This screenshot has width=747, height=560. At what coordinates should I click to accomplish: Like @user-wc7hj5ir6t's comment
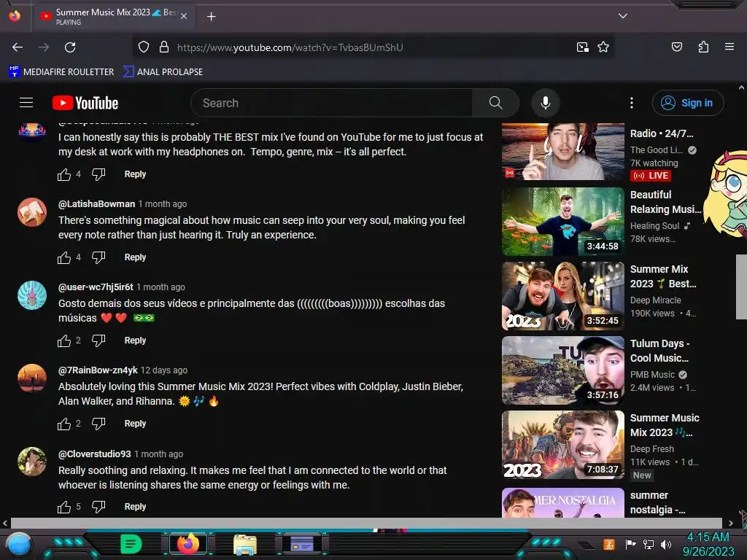[64, 341]
